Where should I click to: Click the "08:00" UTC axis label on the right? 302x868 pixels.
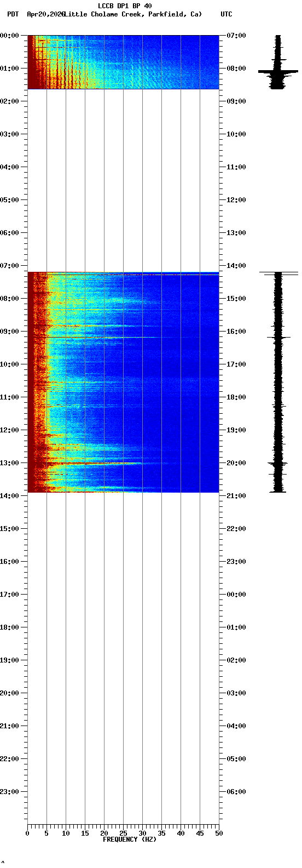pos(236,68)
